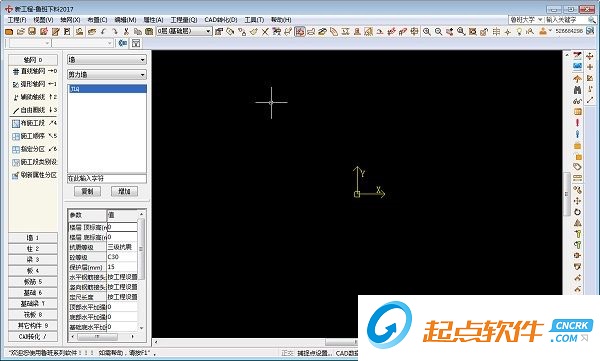Viewport: 600px width, 361px height.
Task: Click the tag label icon in right toolbar
Action: pos(577,167)
